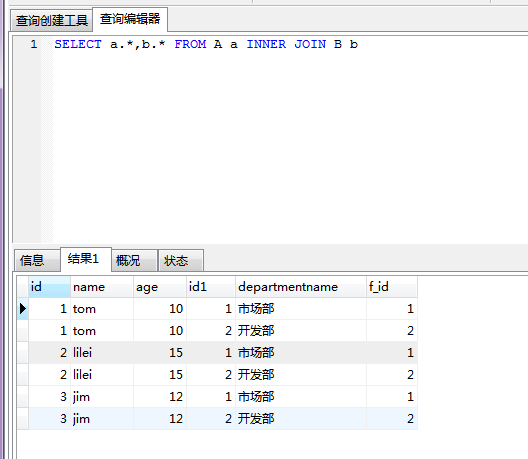
Task: Open the 概况 tab
Action: point(135,260)
